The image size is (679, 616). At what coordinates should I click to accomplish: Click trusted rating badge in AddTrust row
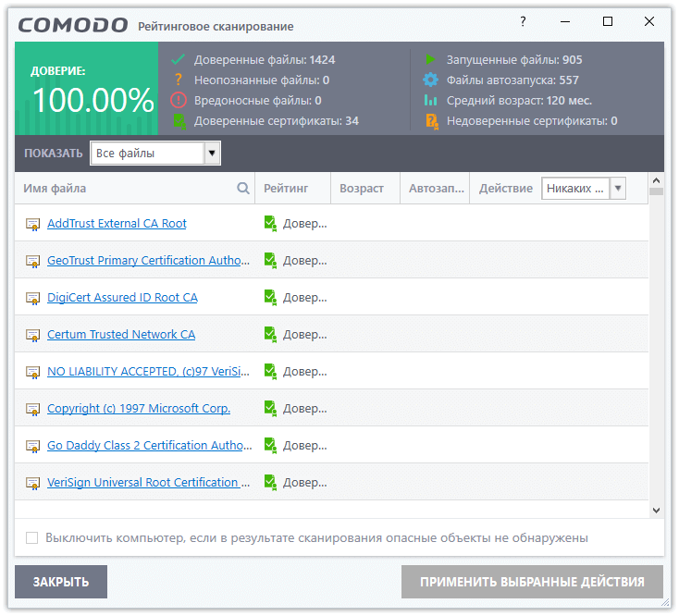pos(271,224)
